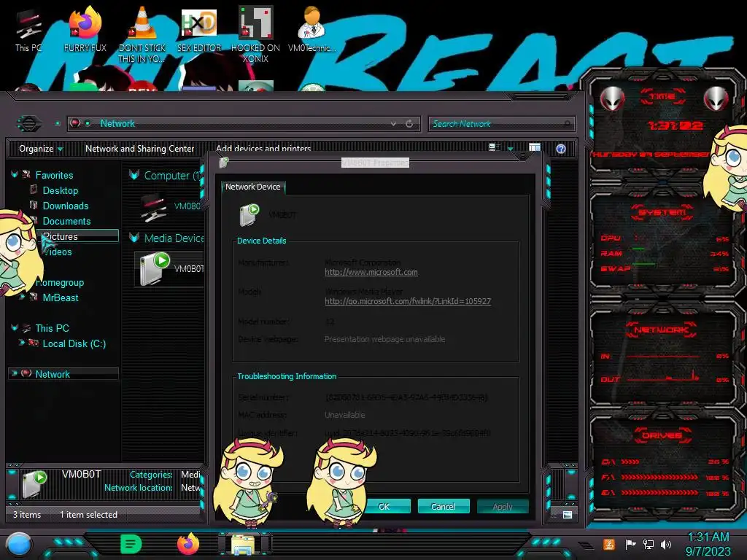The height and width of the screenshot is (560, 747).
Task: Select VM0B0T media device icon
Action: point(154,269)
